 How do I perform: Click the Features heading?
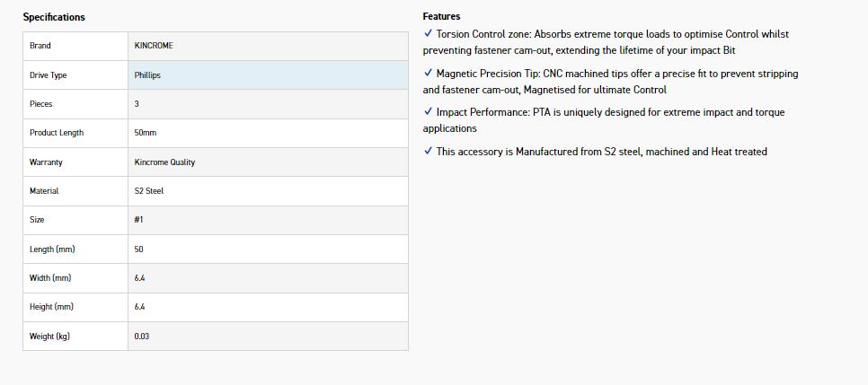441,16
